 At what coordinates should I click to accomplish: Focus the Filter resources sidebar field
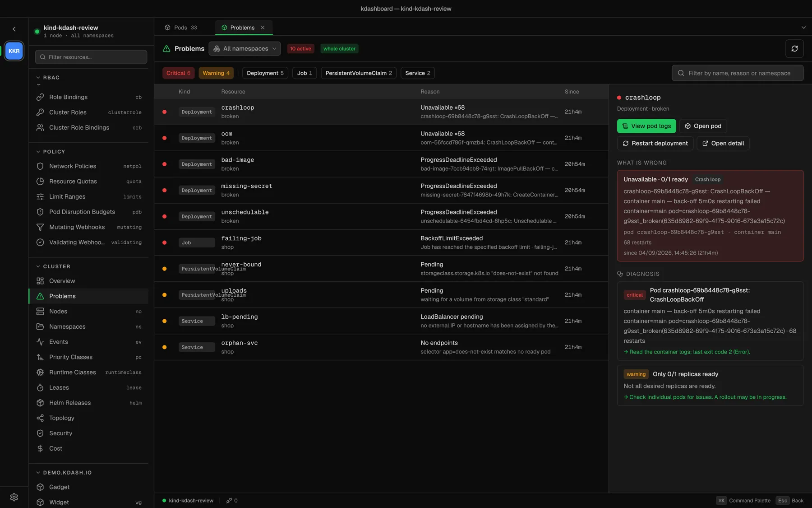point(91,57)
